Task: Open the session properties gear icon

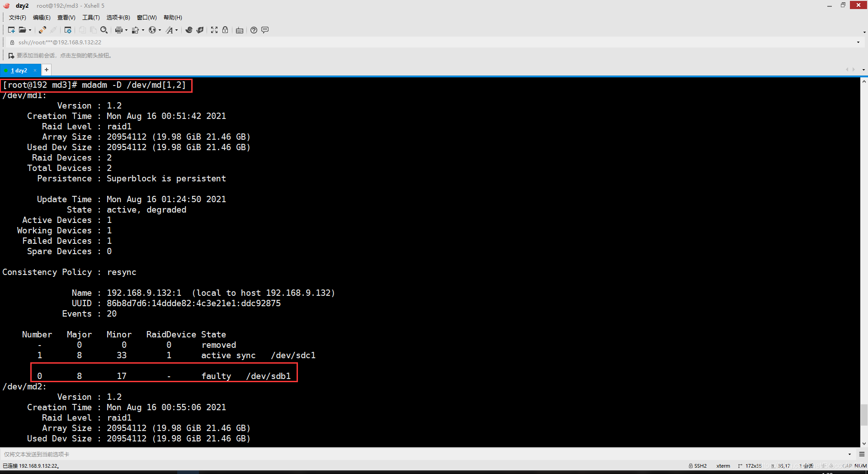Action: [x=68, y=30]
